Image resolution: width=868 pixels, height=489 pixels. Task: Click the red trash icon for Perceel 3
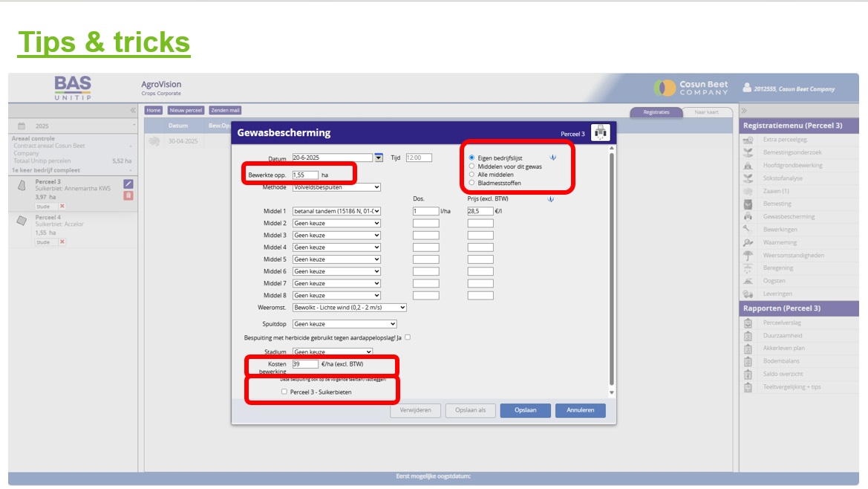point(128,195)
